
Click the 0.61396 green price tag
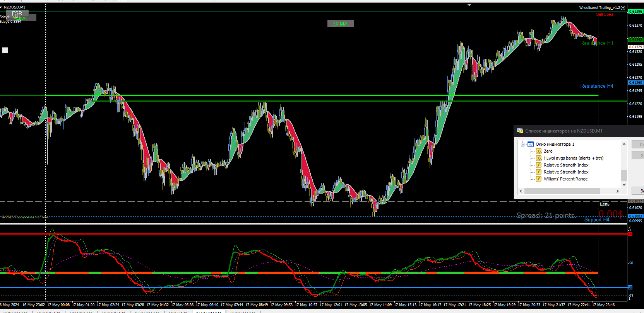pos(635,12)
